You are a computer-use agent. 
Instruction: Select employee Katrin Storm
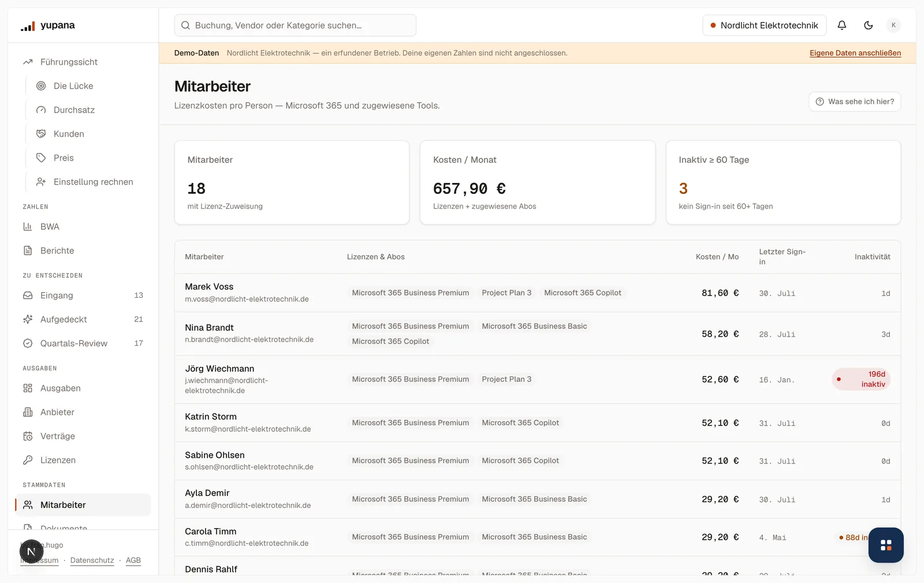(211, 417)
